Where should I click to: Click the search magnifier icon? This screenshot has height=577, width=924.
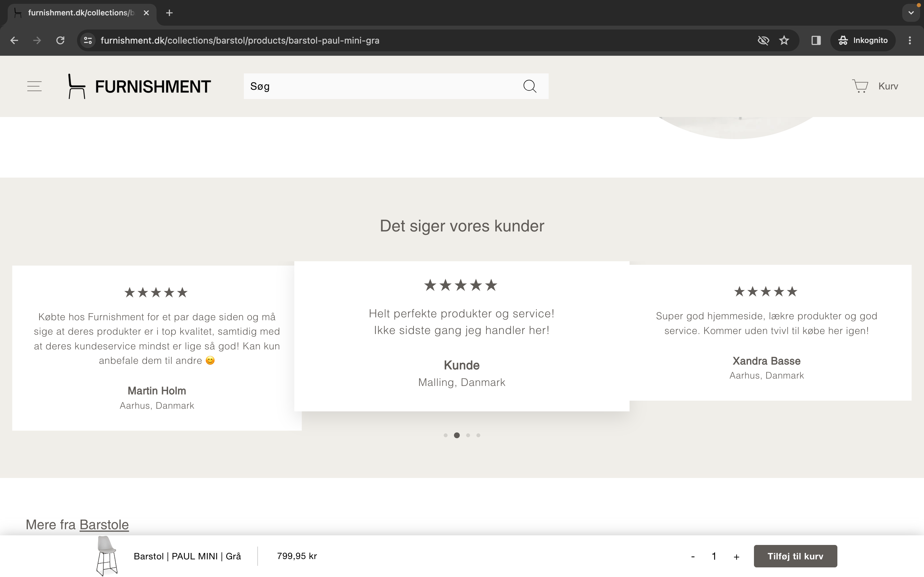tap(530, 86)
